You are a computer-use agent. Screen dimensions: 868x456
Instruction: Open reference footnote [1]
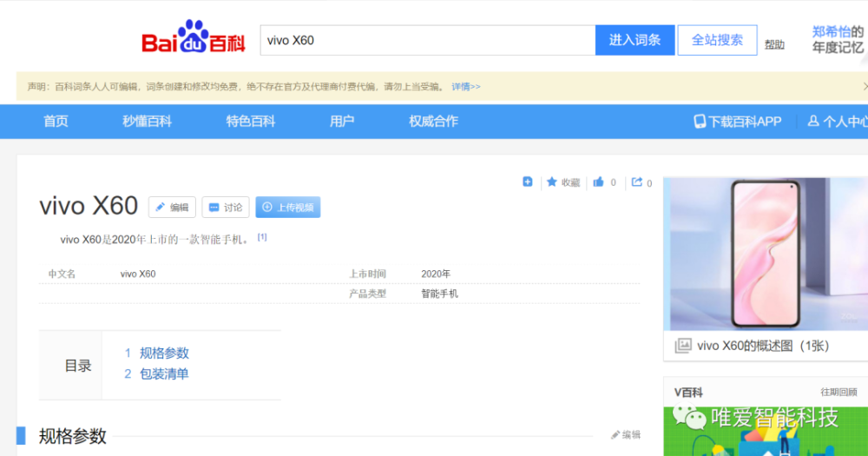(x=262, y=237)
